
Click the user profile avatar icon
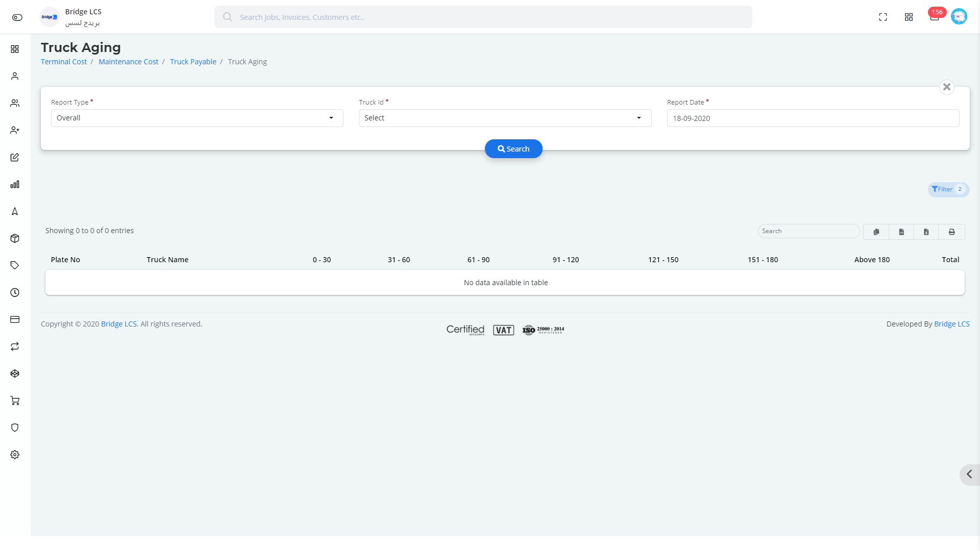tap(959, 17)
